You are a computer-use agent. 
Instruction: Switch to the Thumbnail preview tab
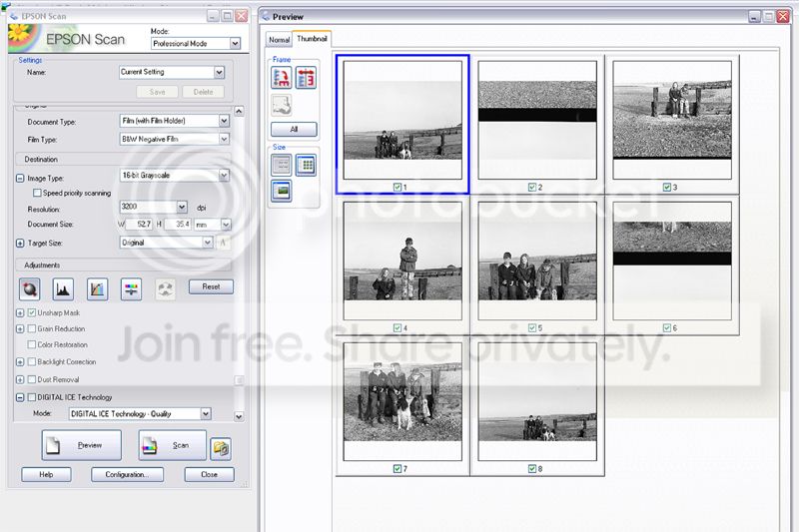(x=312, y=39)
